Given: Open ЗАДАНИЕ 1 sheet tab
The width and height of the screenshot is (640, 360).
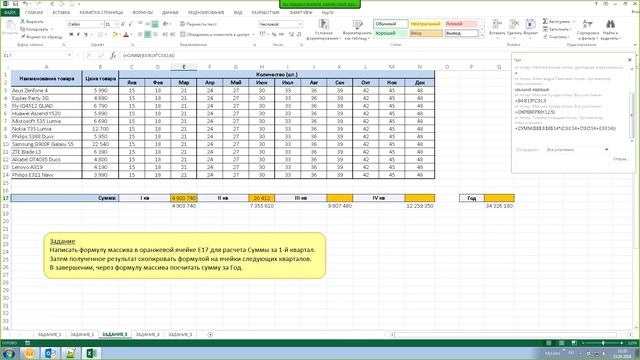Looking at the screenshot, I should 49,334.
